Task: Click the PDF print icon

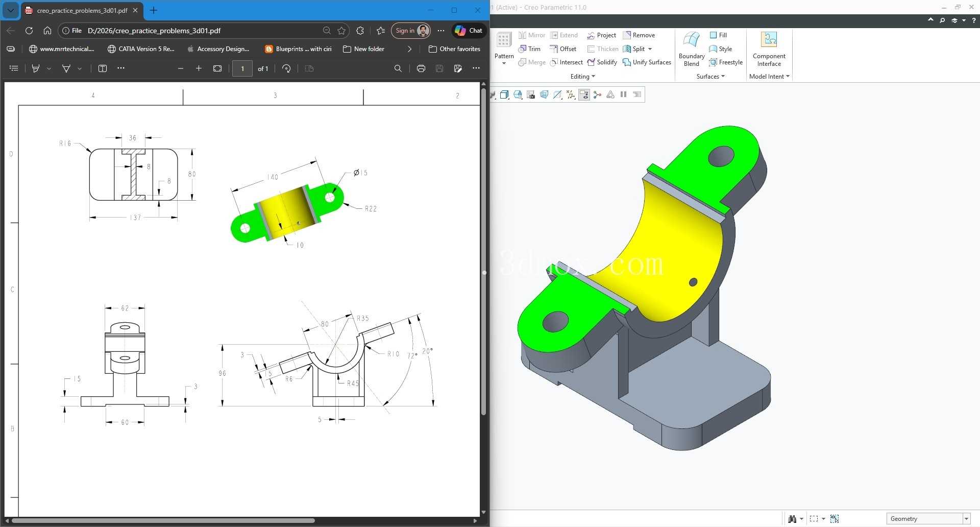Action: coord(421,68)
